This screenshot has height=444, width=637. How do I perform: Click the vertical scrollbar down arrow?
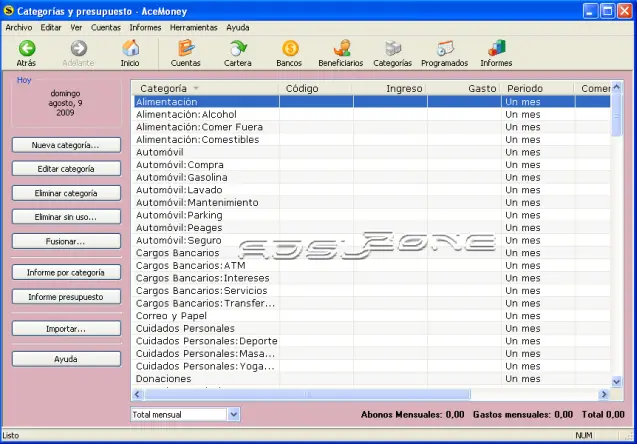click(617, 381)
